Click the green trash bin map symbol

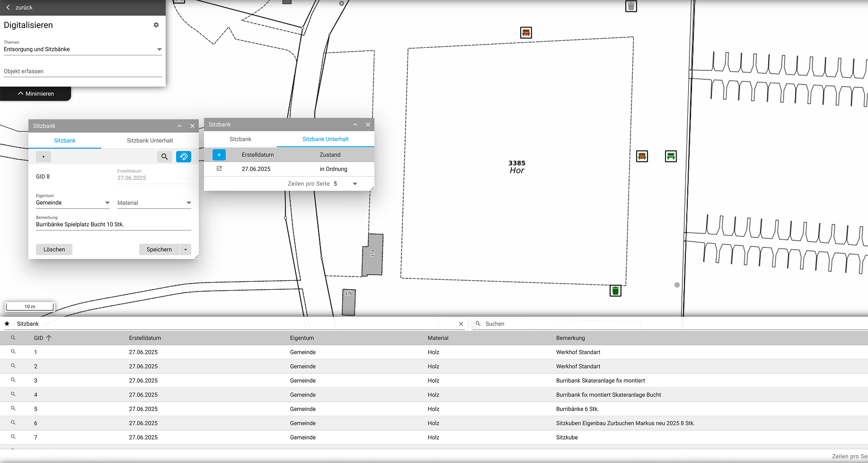tap(615, 290)
